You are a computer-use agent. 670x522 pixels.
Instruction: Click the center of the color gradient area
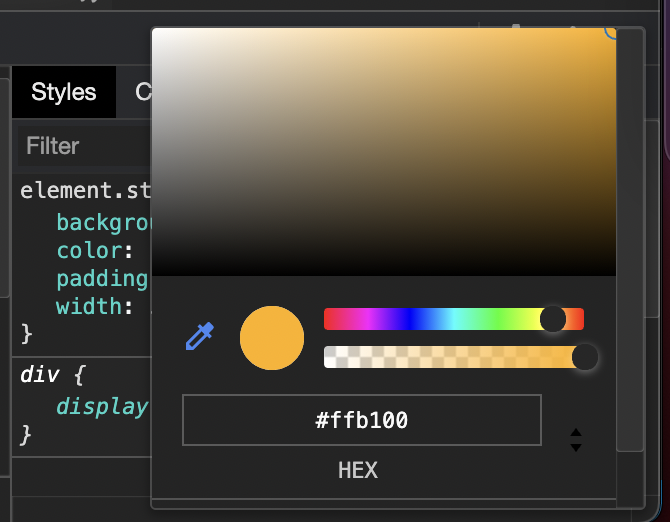pyautogui.click(x=384, y=151)
